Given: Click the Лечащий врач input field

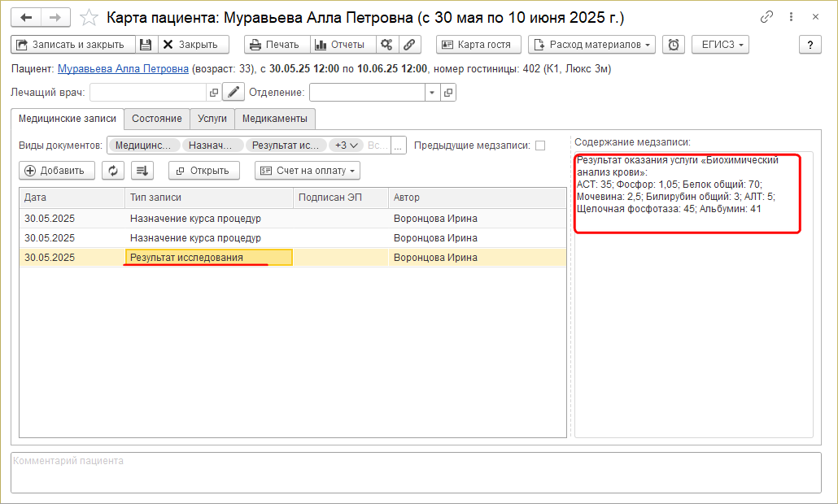Looking at the screenshot, I should coord(148,93).
